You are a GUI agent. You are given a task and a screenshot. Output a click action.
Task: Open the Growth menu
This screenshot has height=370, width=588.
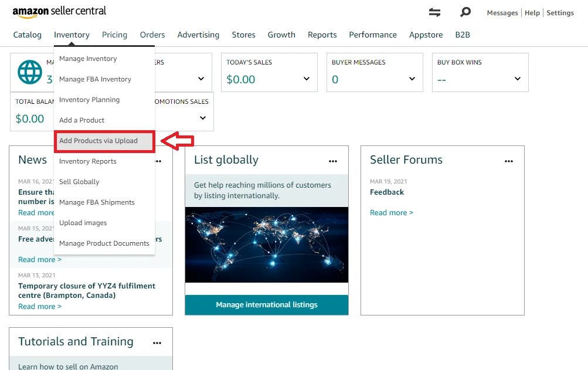(x=281, y=35)
